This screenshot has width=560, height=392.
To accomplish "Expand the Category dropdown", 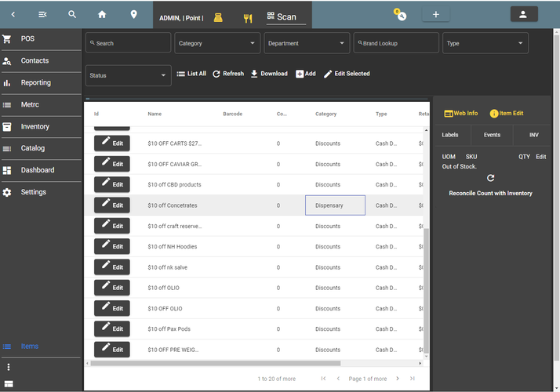I will (x=217, y=43).
